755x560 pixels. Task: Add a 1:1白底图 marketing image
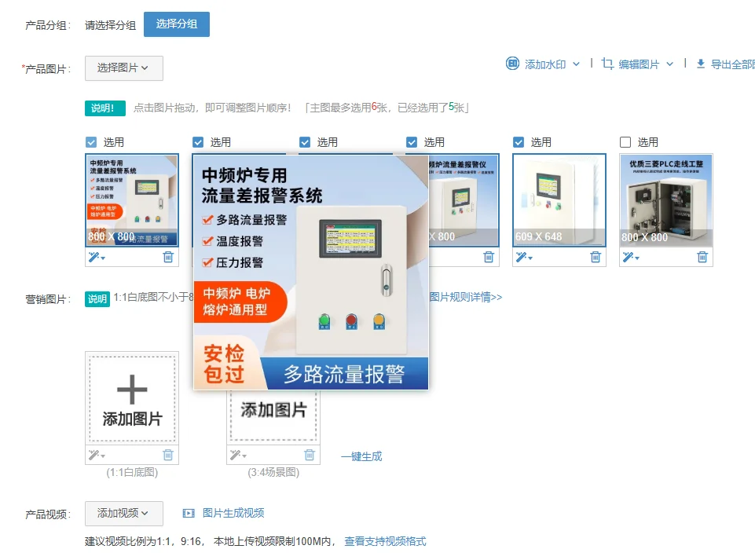point(132,399)
